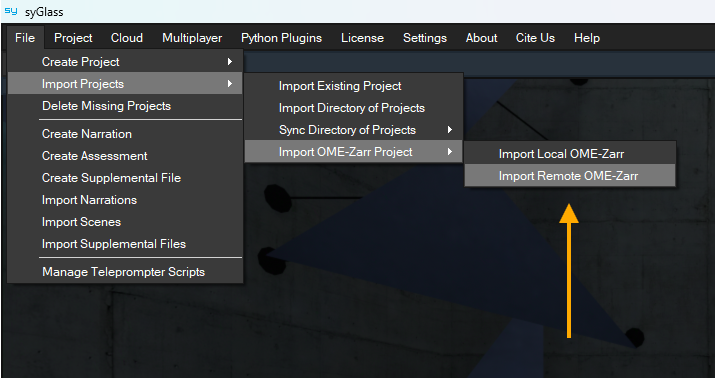Choose Import Directory of Projects

tap(354, 108)
